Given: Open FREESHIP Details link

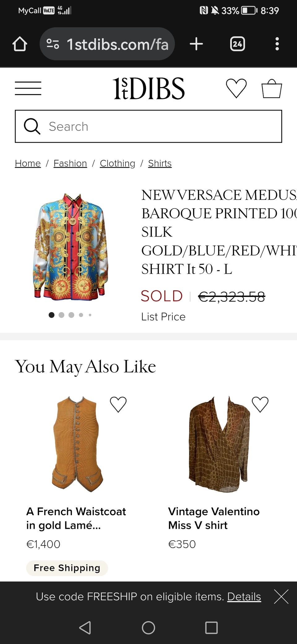Looking at the screenshot, I should click(x=244, y=597).
